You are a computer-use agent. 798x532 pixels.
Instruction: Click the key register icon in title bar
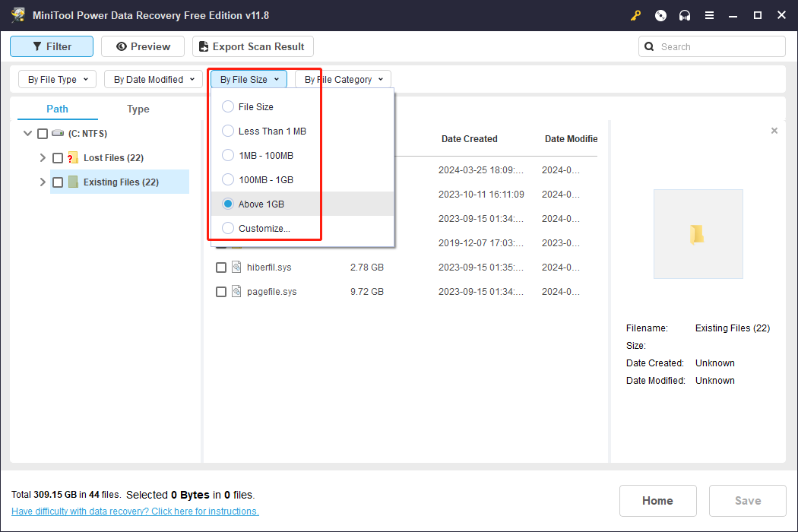(x=635, y=15)
